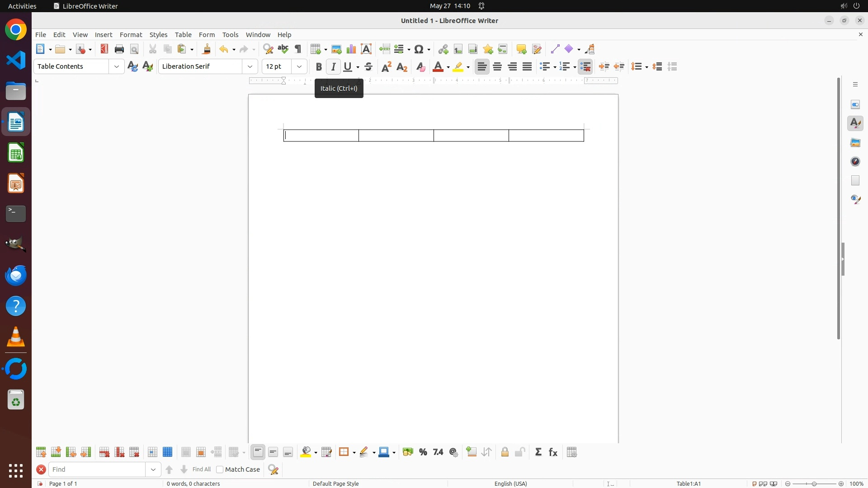
Task: Click the Spelling check icon
Action: pos(283,49)
